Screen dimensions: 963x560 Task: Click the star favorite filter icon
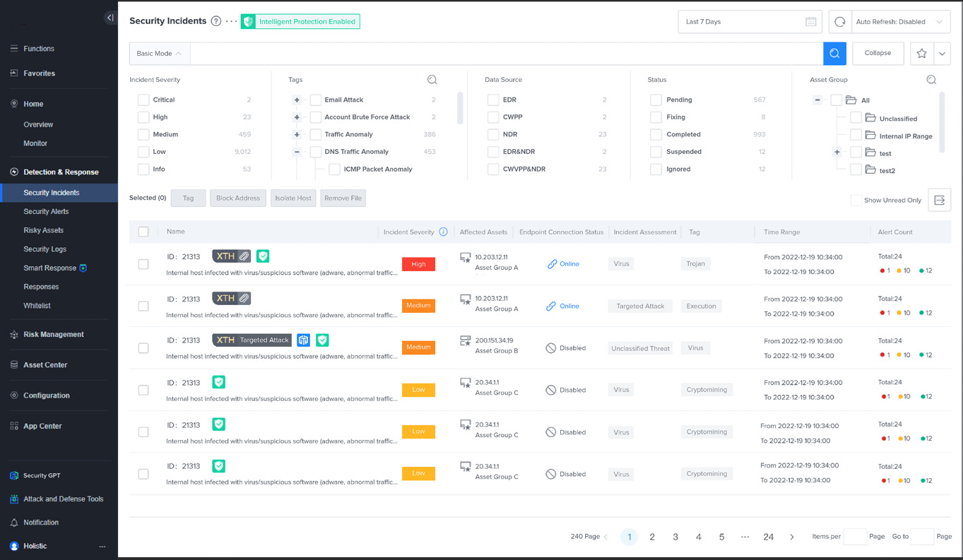(921, 54)
